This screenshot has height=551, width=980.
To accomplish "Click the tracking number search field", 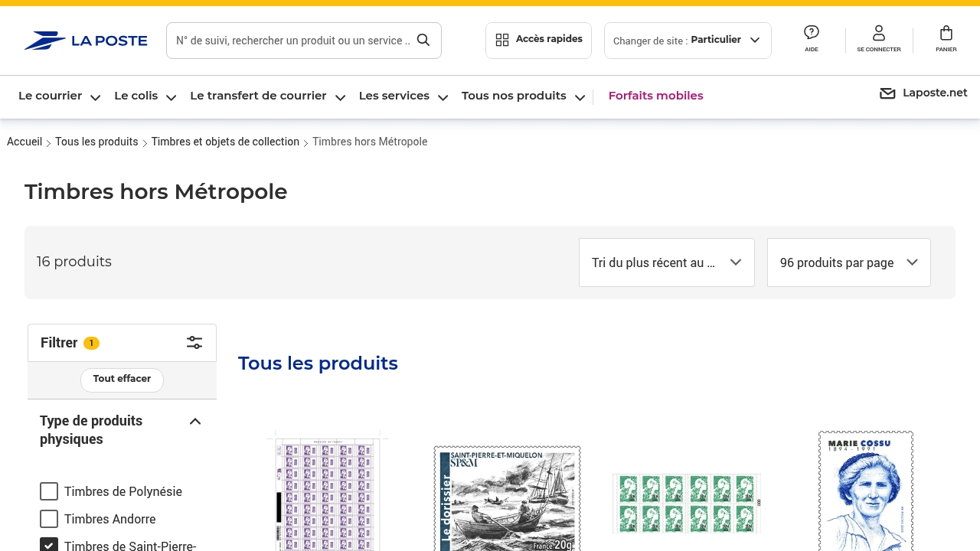I will [x=292, y=41].
